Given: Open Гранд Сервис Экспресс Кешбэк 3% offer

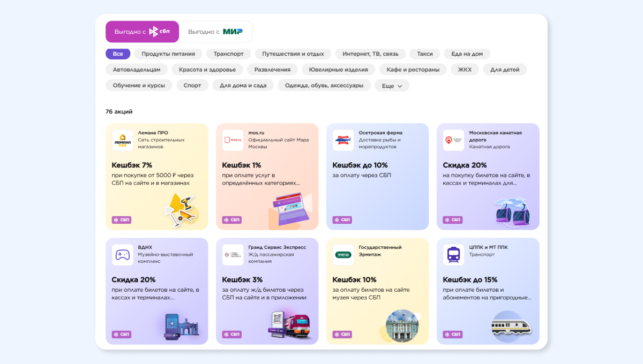Looking at the screenshot, I should pos(267,291).
